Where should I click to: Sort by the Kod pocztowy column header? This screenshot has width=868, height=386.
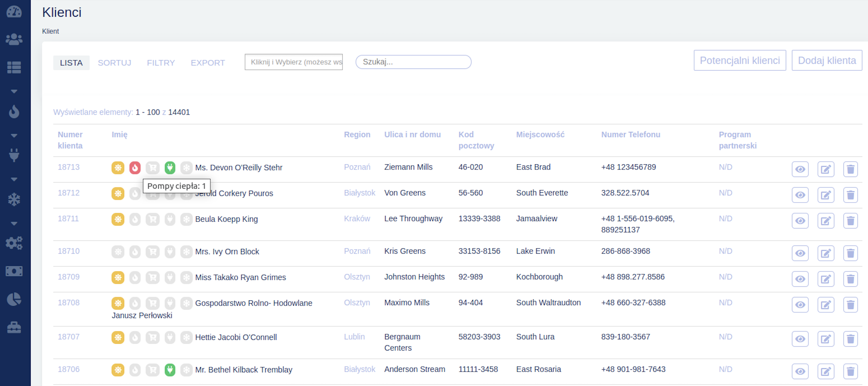pos(476,140)
